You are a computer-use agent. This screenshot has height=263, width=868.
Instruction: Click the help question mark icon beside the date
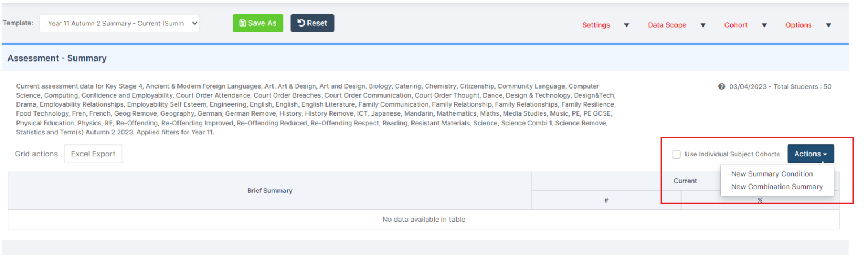(722, 87)
